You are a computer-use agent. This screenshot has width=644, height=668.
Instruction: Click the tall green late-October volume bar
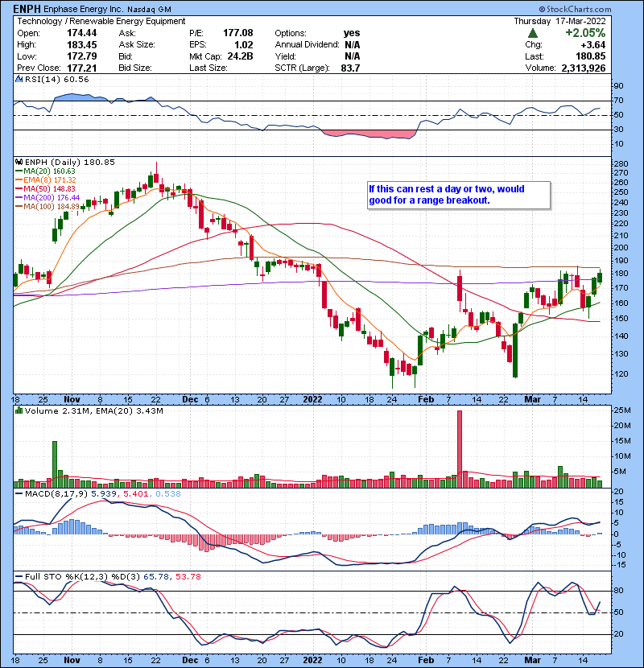[x=55, y=464]
